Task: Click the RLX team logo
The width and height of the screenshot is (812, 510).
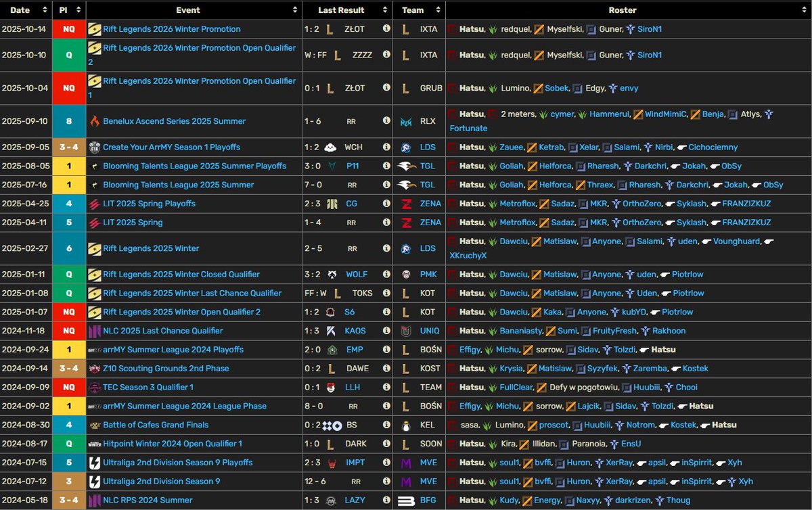Action: (x=405, y=121)
